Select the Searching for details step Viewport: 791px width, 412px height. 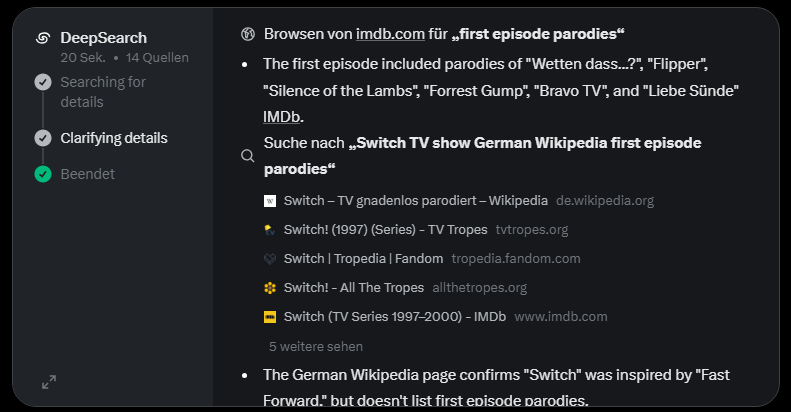103,92
